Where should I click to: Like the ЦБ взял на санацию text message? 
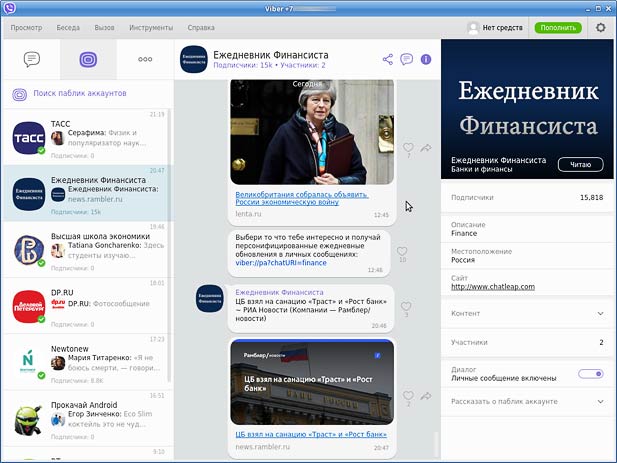[406, 306]
